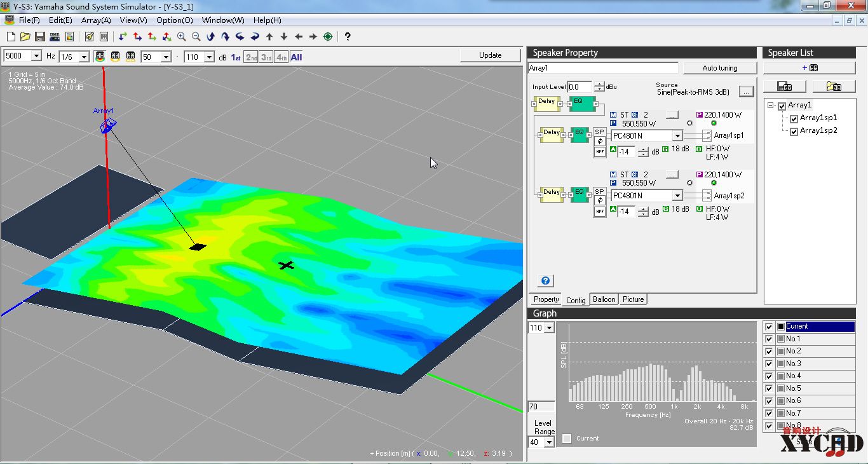Select the No.2 gray color swatch

(781, 351)
